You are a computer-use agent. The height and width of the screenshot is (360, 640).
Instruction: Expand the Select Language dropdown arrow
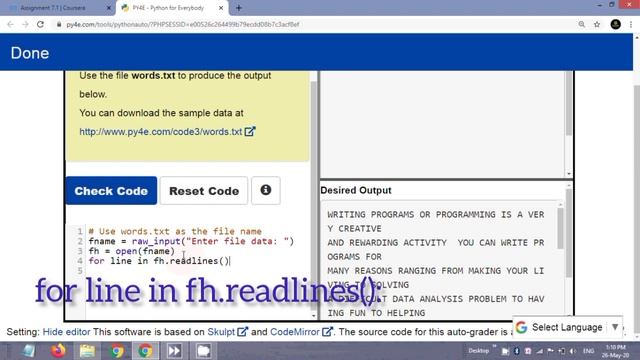click(615, 327)
